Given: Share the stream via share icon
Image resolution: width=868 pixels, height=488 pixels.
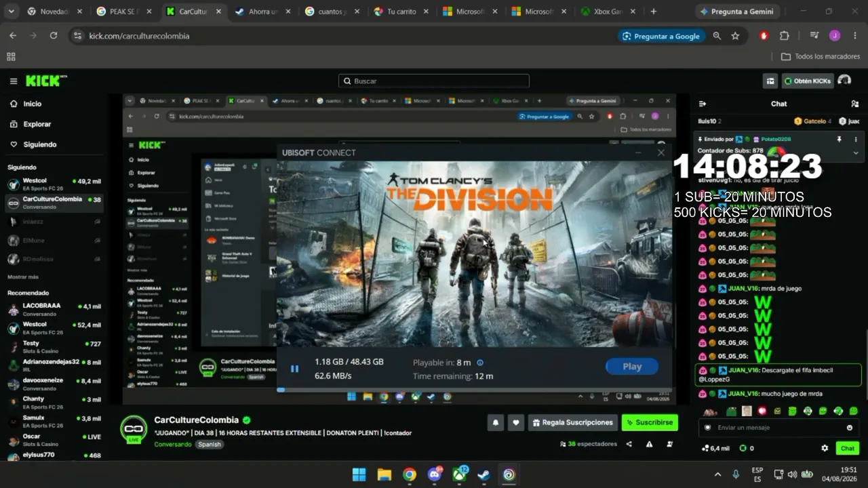Looking at the screenshot, I should tap(629, 444).
